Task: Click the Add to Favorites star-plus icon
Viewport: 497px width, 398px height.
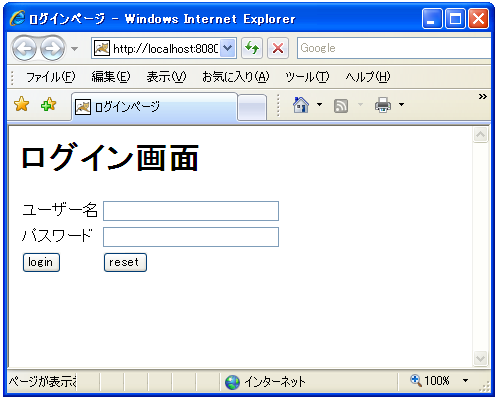Action: [x=48, y=104]
